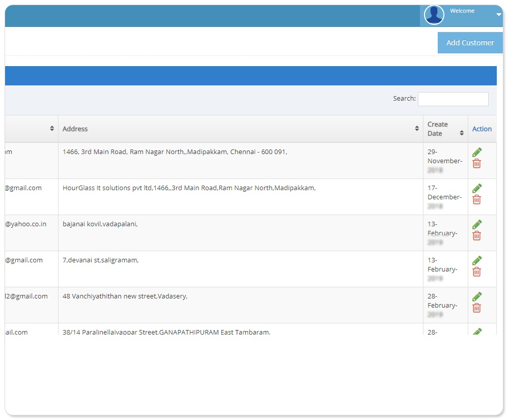The width and height of the screenshot is (509, 420).
Task: Sort the table by Address column
Action: click(417, 129)
